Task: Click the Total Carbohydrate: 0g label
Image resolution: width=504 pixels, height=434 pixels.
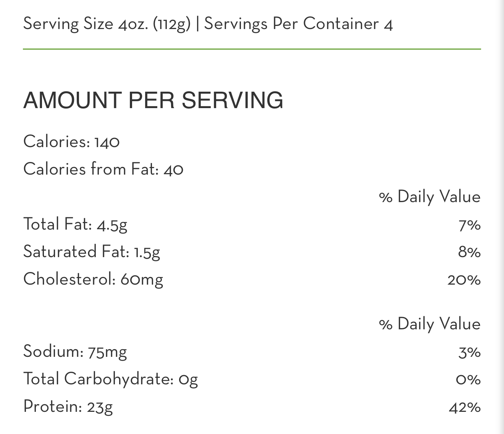Action: pos(111,379)
